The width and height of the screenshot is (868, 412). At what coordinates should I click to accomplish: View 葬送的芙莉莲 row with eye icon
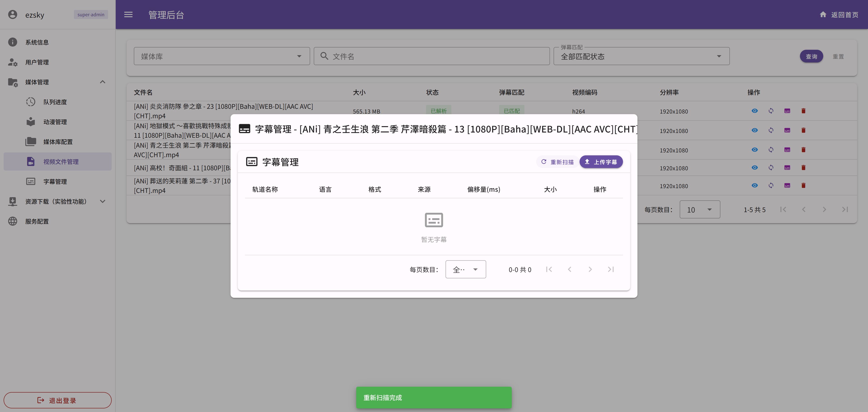point(755,185)
